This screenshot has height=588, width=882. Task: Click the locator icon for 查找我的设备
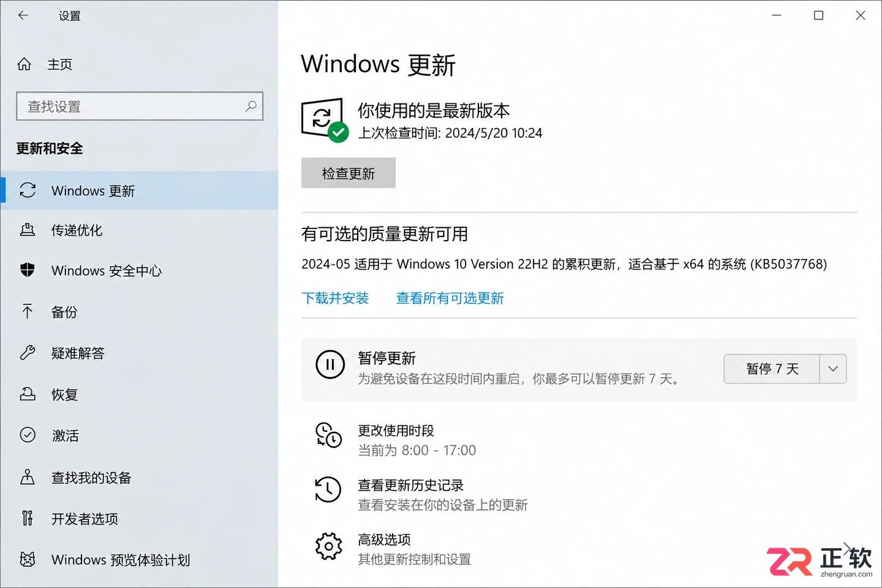pos(28,477)
